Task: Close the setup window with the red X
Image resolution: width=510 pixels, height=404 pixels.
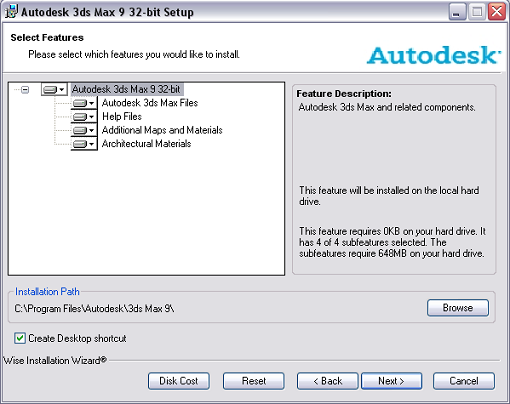Action: coord(497,12)
